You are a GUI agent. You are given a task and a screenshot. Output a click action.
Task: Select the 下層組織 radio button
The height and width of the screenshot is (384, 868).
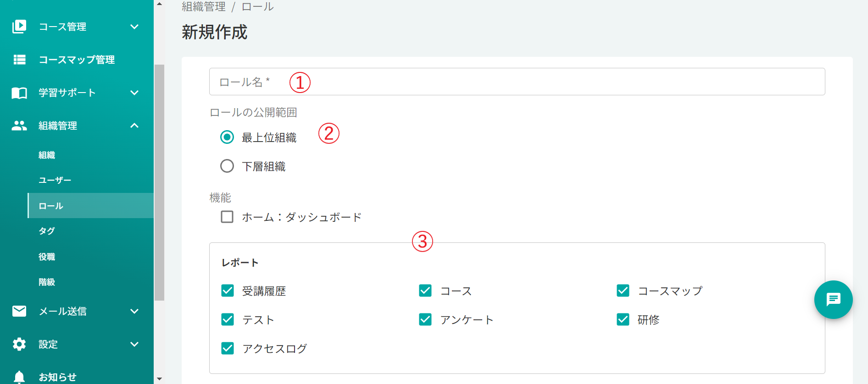click(x=227, y=166)
